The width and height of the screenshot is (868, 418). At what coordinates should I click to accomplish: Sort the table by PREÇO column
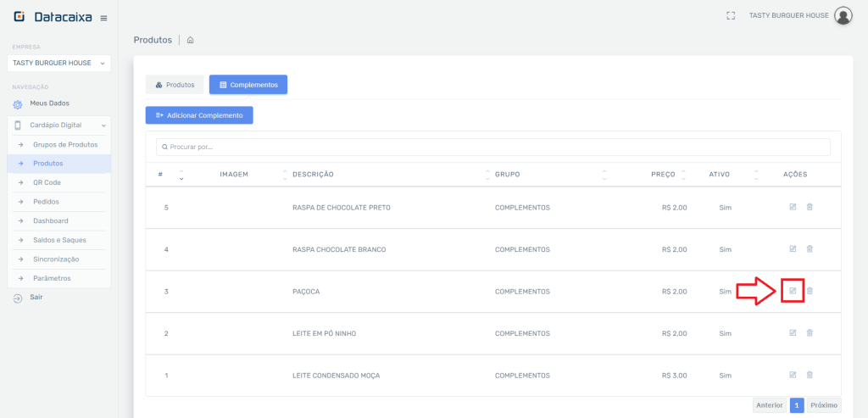tap(663, 175)
